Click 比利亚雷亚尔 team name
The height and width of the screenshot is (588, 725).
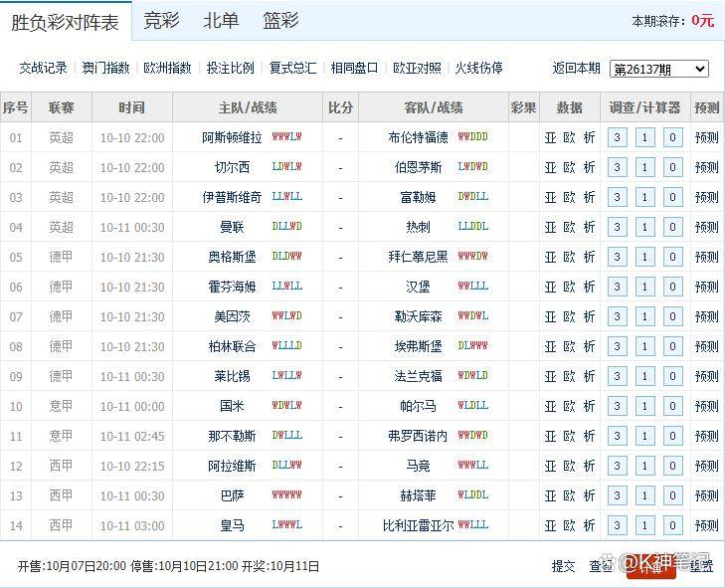[418, 525]
